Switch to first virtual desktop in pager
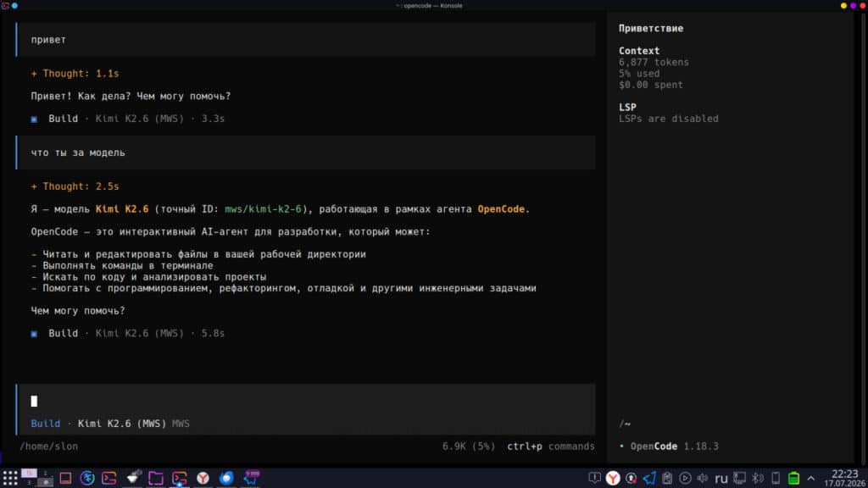The height and width of the screenshot is (488, 868). pyautogui.click(x=30, y=474)
